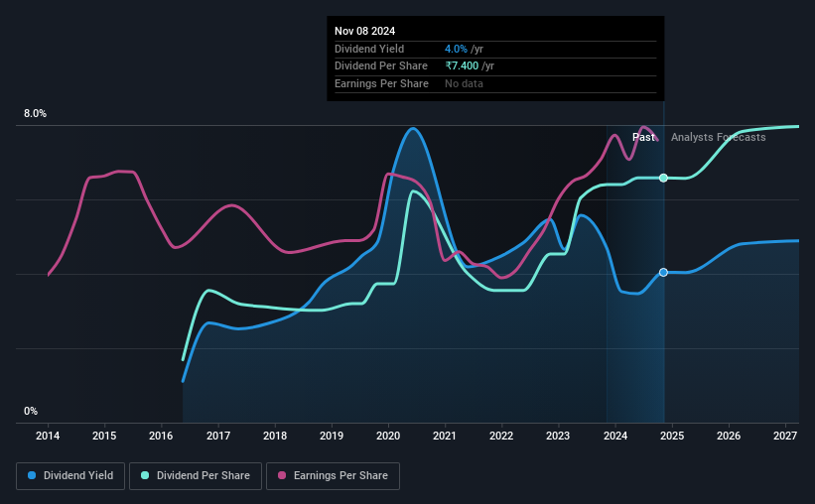
Task: Click the teal Dividend Per Share legend dot
Action: pyautogui.click(x=145, y=475)
